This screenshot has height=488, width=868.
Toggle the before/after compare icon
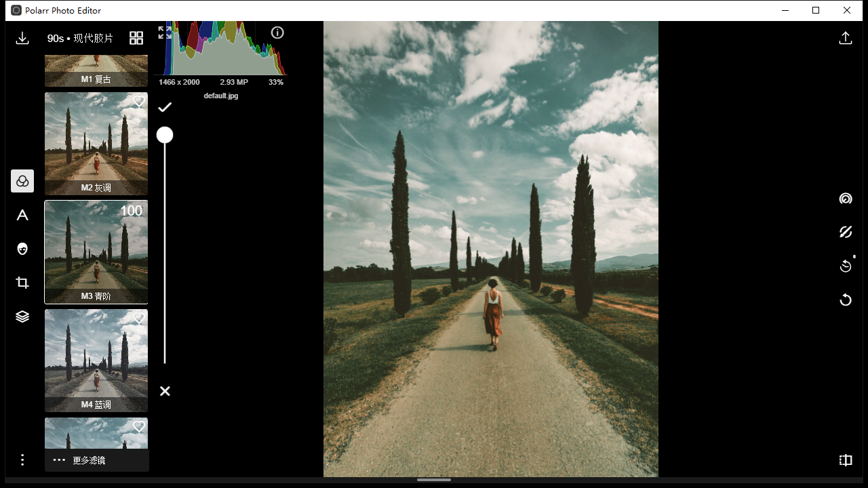tap(846, 460)
